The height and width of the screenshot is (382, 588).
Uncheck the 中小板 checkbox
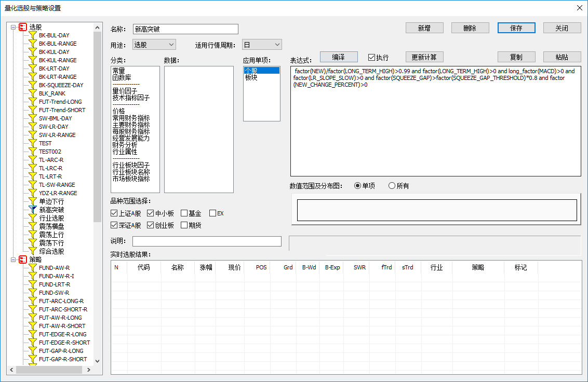coord(150,213)
